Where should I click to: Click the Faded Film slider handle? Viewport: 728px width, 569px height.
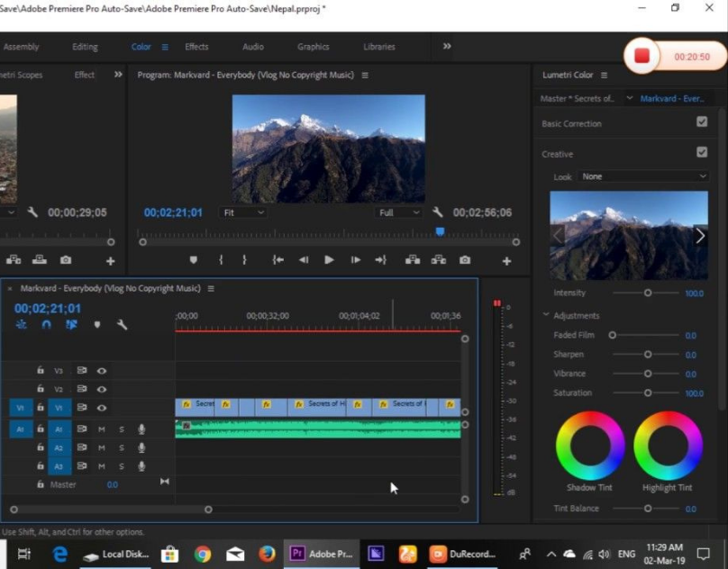pos(612,335)
